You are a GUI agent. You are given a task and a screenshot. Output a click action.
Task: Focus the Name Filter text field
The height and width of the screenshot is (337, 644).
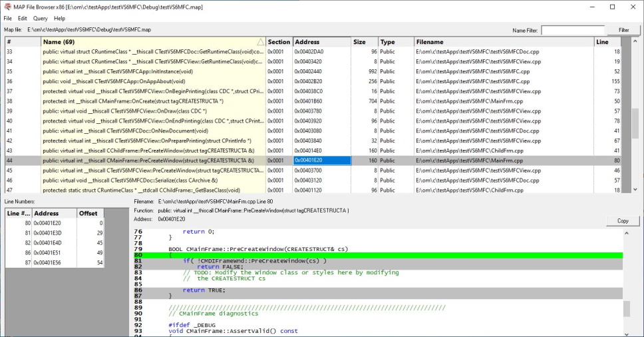click(x=572, y=30)
